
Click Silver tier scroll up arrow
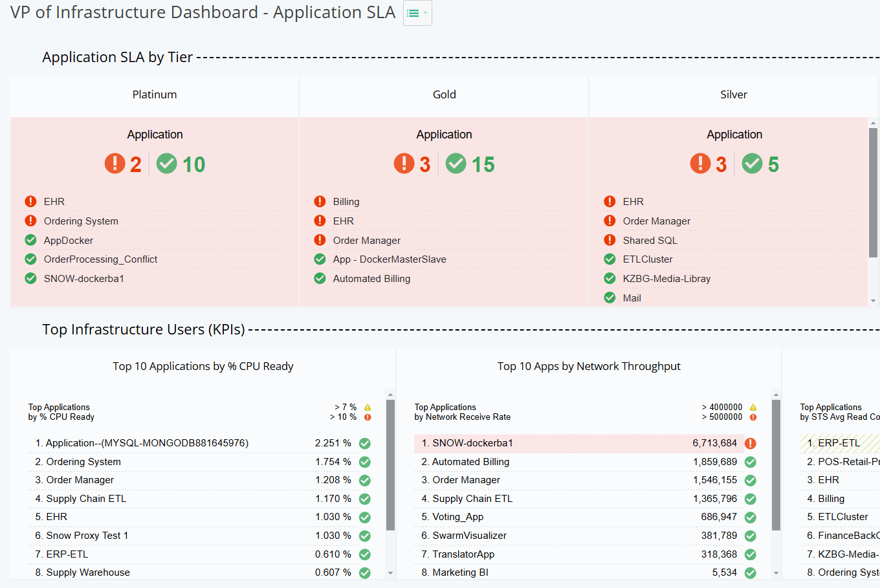tap(873, 122)
